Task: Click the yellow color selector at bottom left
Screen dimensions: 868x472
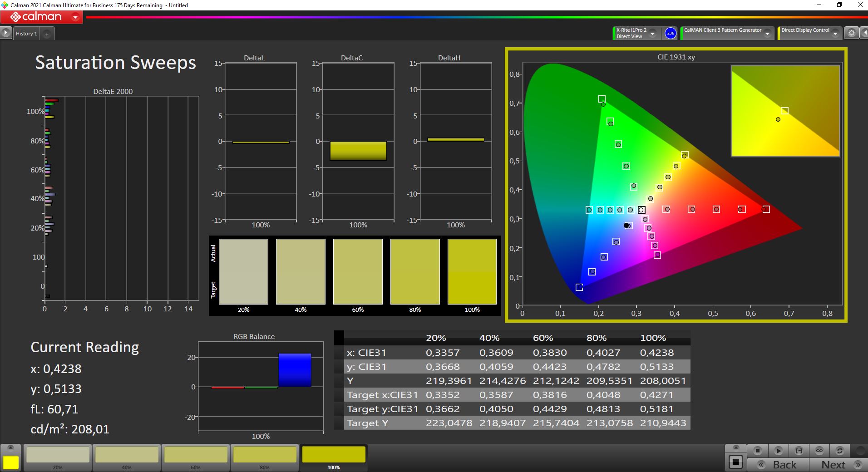Action: [11, 462]
